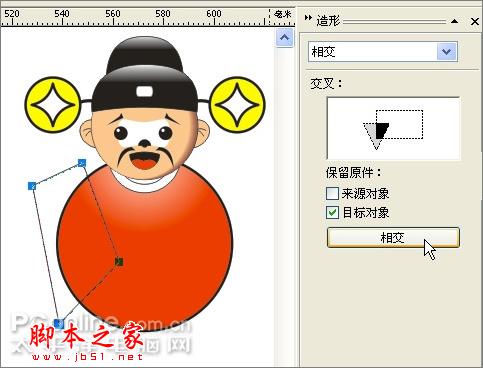Click the 造形 docker title text
The width and height of the screenshot is (483, 368).
pyautogui.click(x=328, y=21)
